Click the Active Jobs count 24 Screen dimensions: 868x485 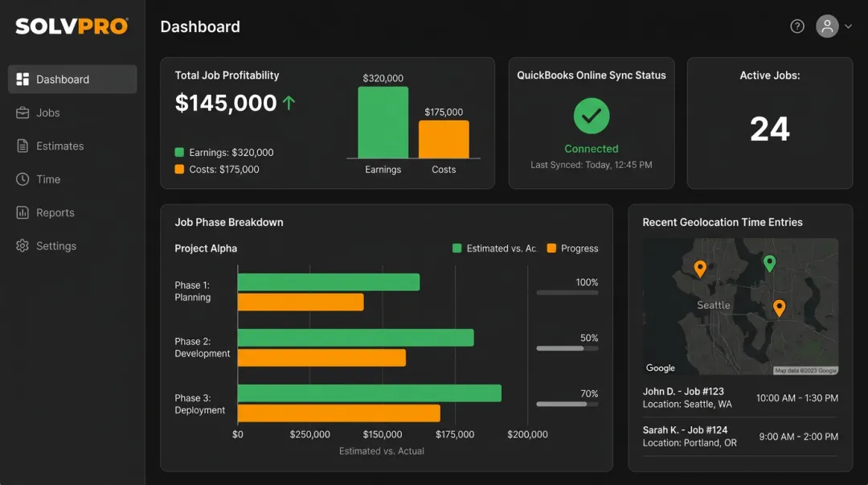pos(769,129)
